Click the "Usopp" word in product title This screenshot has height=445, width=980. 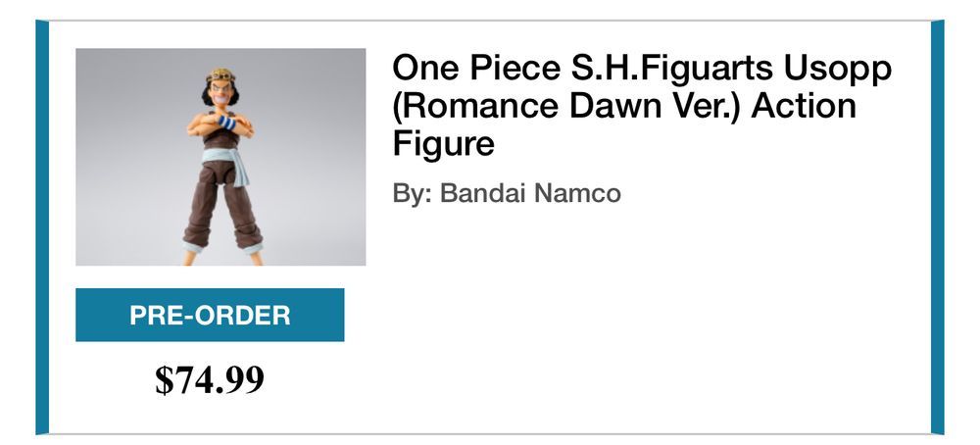pos(837,68)
